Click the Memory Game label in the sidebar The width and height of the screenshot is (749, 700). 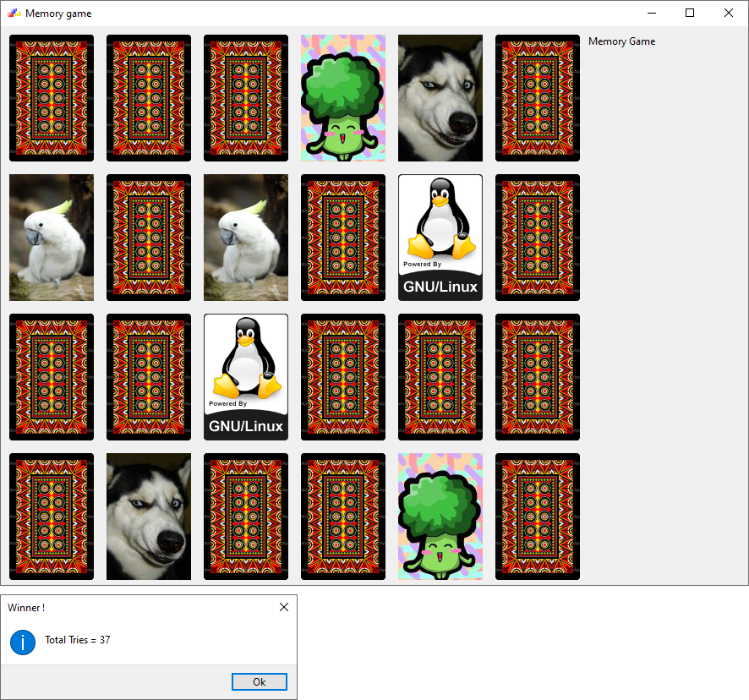tap(621, 41)
